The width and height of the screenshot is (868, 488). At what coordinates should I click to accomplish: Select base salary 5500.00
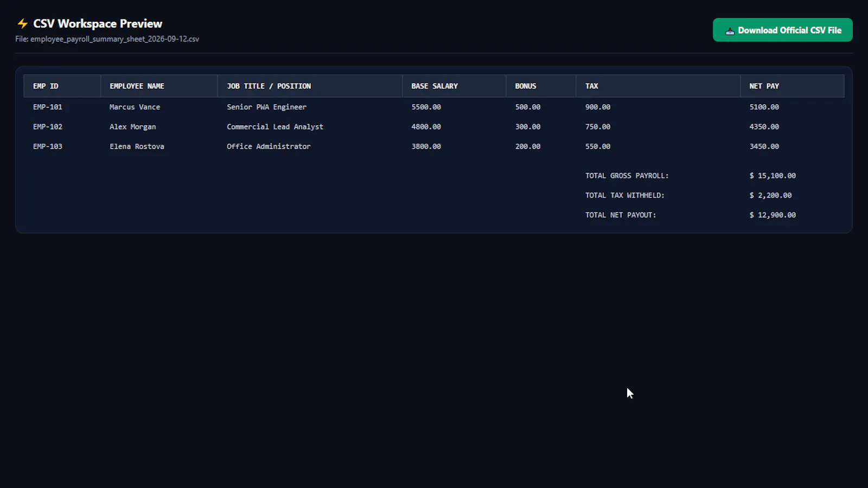(426, 107)
